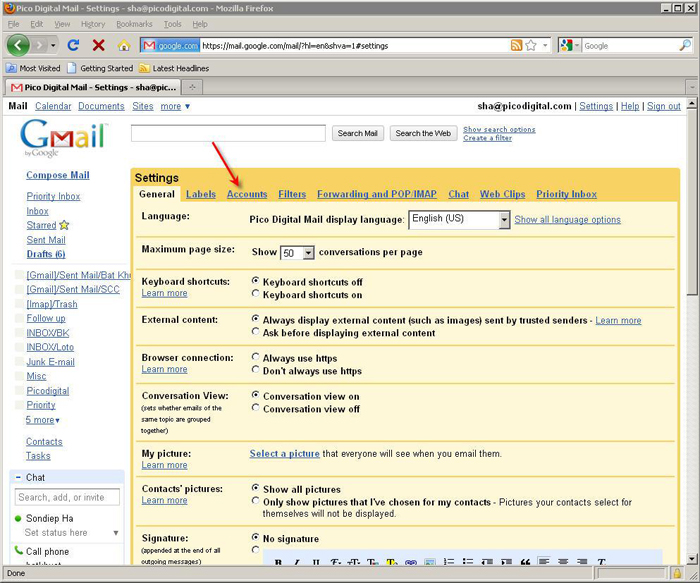Select Ask before displaying external content
This screenshot has height=583, width=700.
click(255, 332)
